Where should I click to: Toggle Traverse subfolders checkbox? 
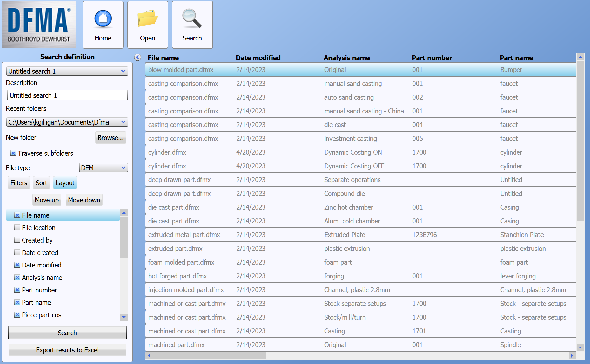click(13, 153)
